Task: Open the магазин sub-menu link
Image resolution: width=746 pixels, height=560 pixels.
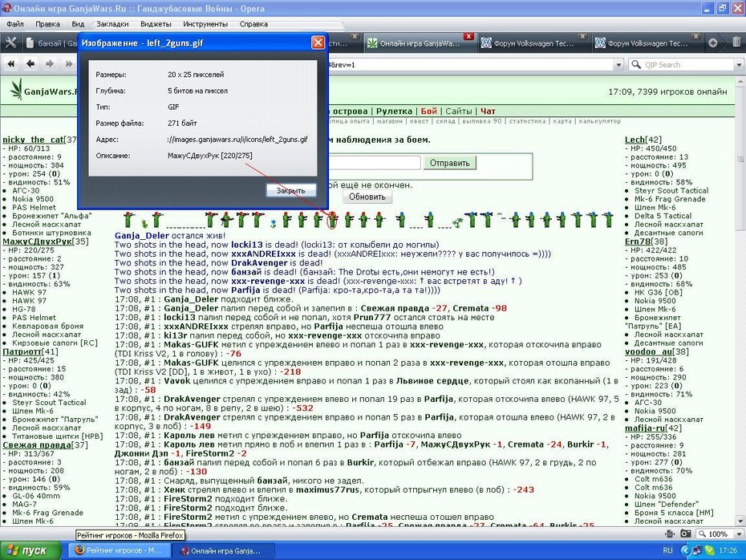Action: (x=390, y=121)
